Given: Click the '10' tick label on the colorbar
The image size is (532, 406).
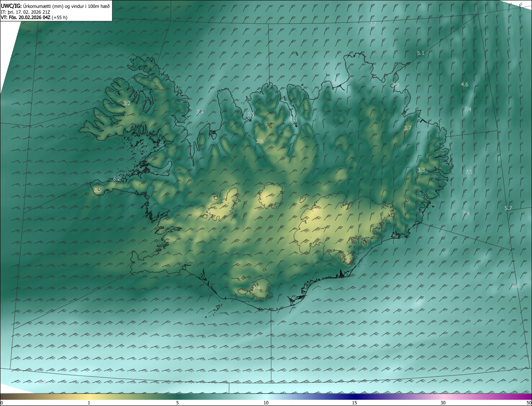Looking at the screenshot, I should 266,403.
